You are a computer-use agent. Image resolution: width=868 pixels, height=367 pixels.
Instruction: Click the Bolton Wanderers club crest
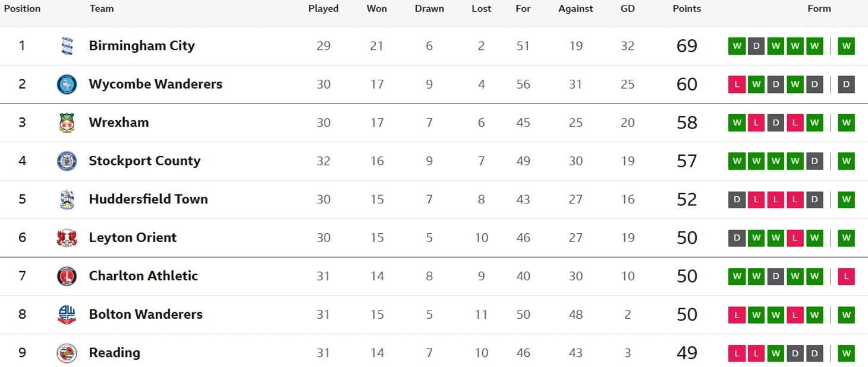[67, 315]
